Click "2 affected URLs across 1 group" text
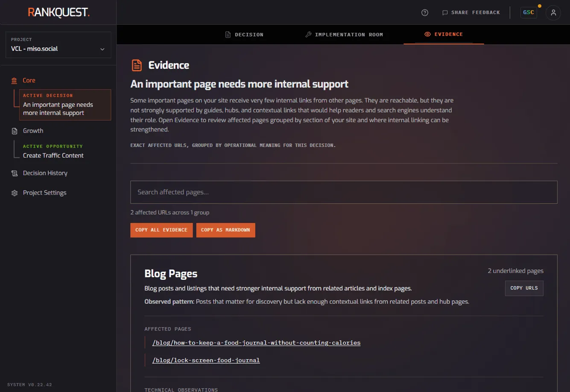The width and height of the screenshot is (570, 392). pos(170,212)
